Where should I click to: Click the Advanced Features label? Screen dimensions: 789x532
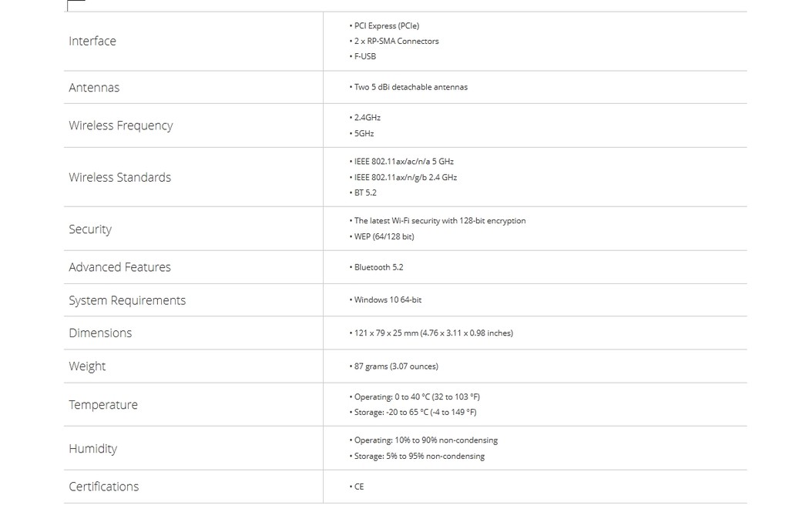(119, 267)
